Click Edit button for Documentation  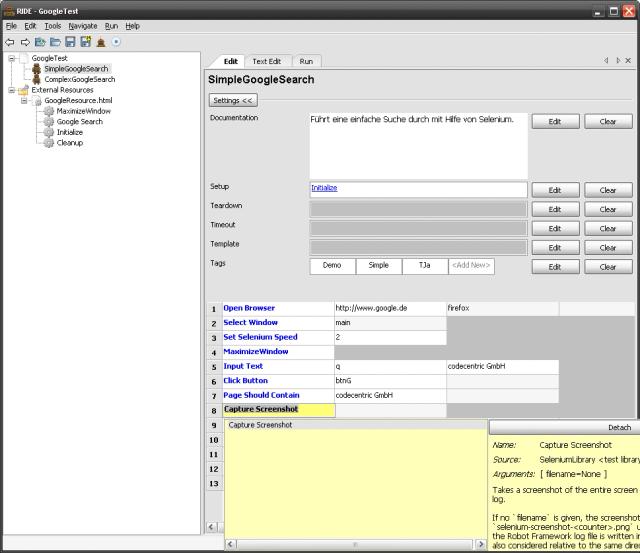click(x=555, y=121)
